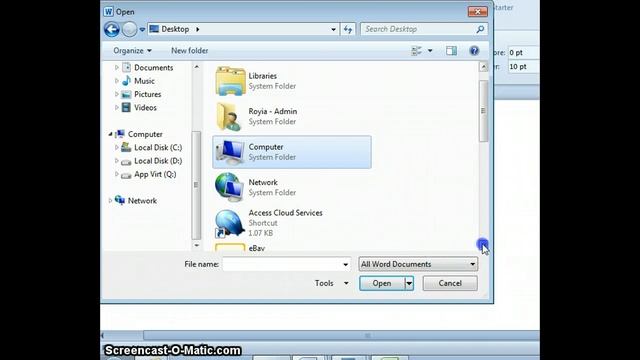
Task: Select Computer in the navigation tree
Action: [x=145, y=134]
